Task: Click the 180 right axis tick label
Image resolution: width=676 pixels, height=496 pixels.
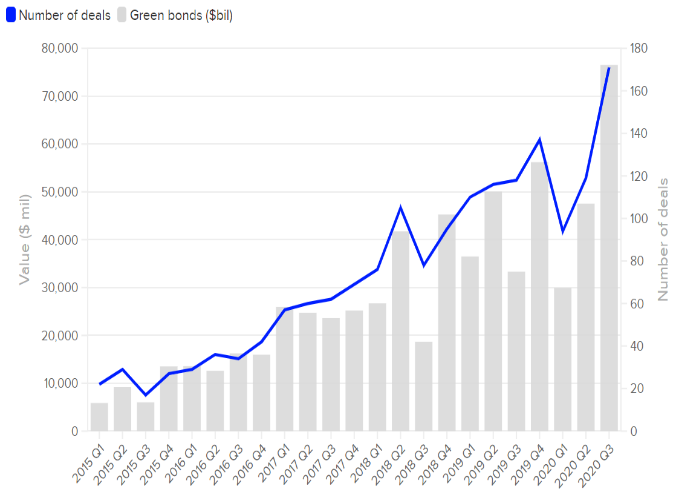Action: [x=640, y=49]
